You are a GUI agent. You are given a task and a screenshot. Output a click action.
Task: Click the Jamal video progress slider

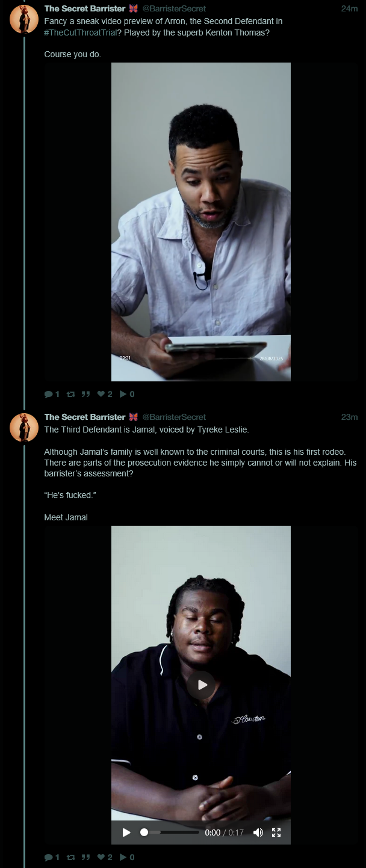(x=170, y=833)
